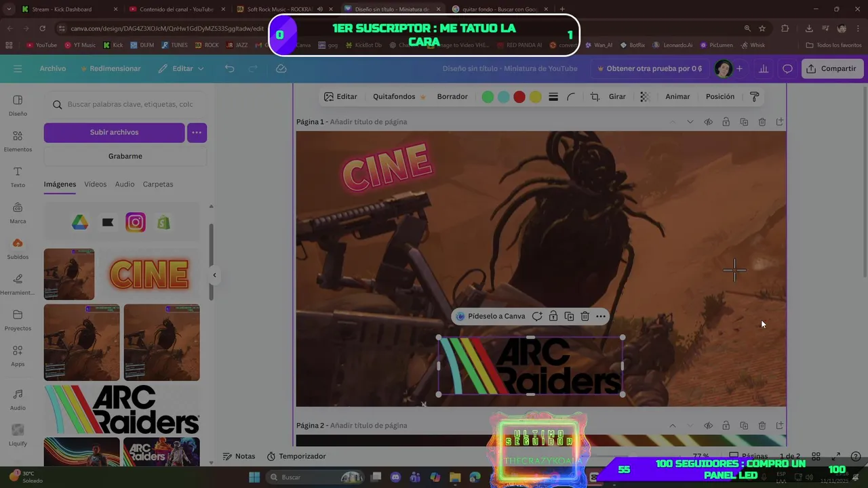The height and width of the screenshot is (488, 868).
Task: Select the crop tool in toolbar
Action: pos(595,97)
